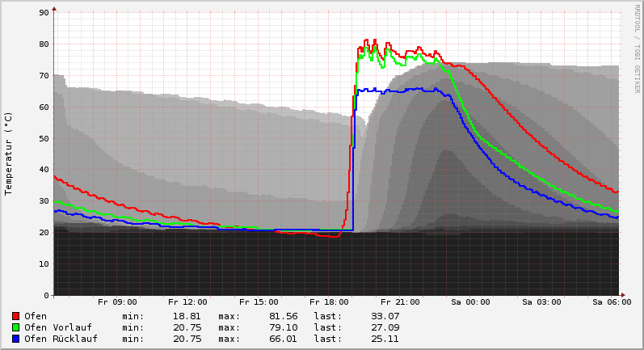The image size is (644, 350).
Task: Select the Fr 21:00 time axis label
Action: point(400,302)
